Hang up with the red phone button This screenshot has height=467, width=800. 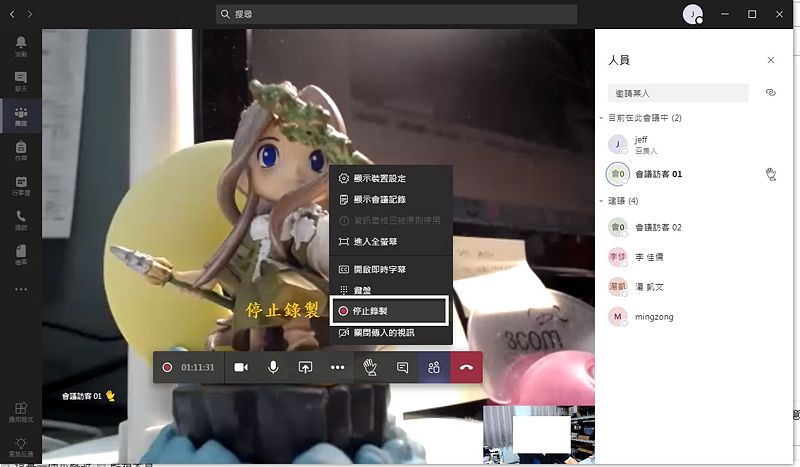click(x=466, y=367)
